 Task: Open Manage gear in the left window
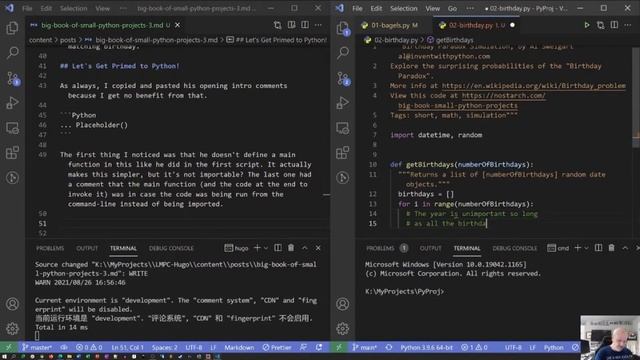point(12,329)
